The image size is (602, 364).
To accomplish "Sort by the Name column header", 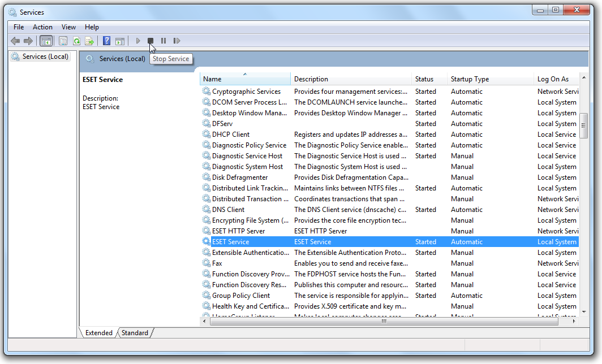I will [245, 79].
